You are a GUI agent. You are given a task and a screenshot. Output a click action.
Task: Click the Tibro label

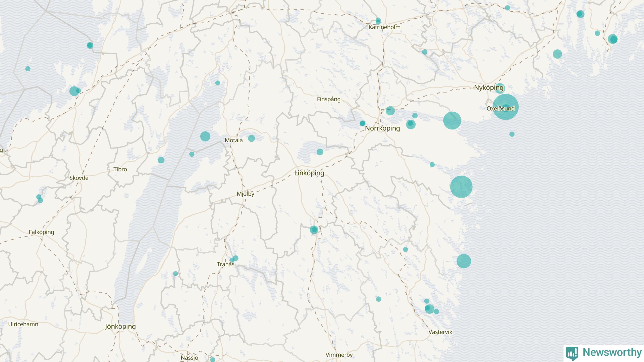(x=120, y=169)
